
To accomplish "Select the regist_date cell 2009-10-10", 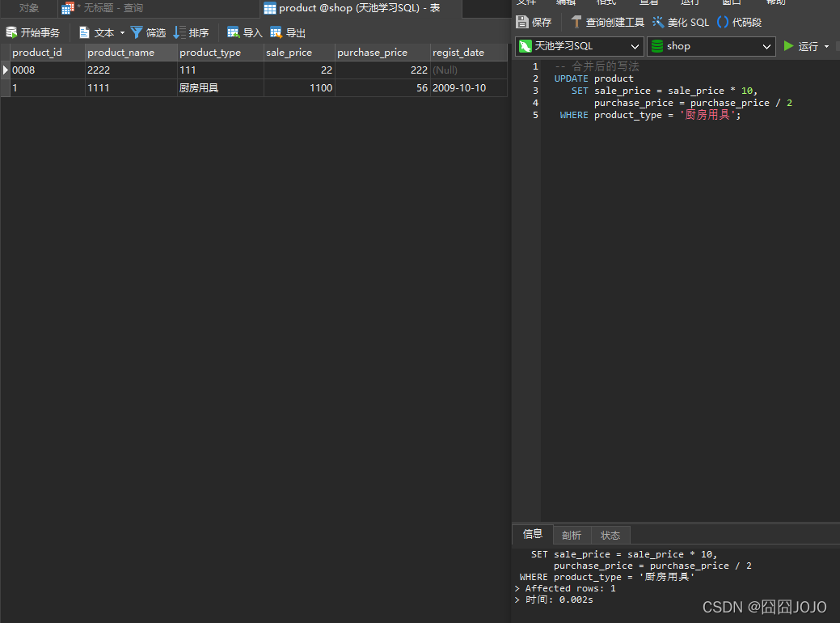I will click(x=469, y=88).
